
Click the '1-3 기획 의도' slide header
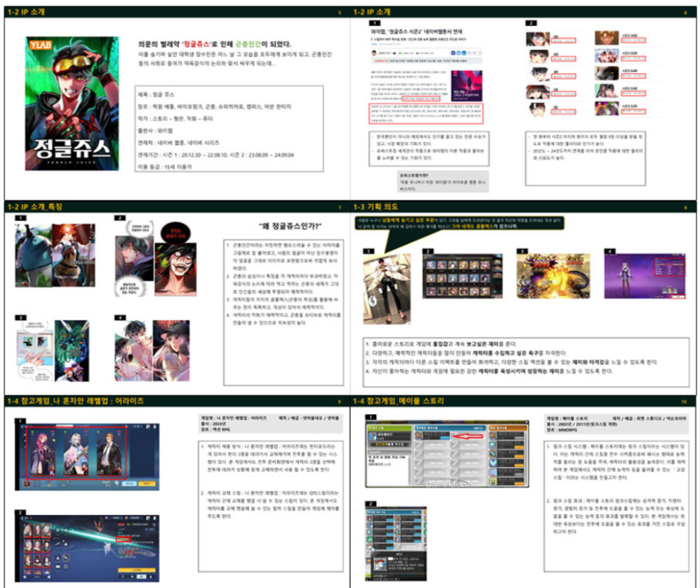point(376,206)
